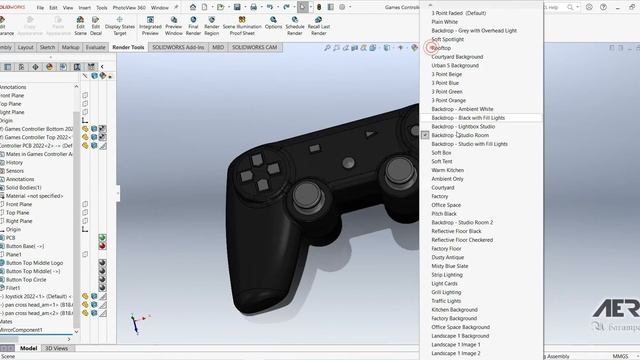Open PhotoView 360 Options
Screen dimensions: 640x360
(273, 23)
